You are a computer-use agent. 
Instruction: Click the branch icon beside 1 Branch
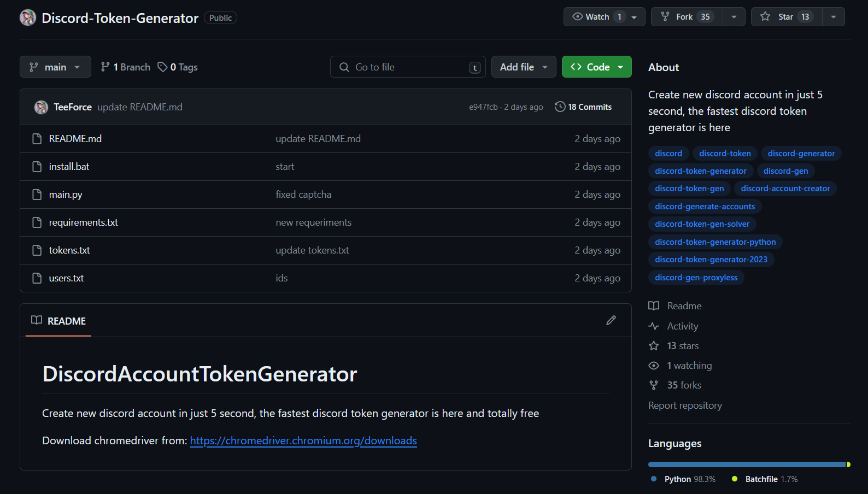click(105, 67)
